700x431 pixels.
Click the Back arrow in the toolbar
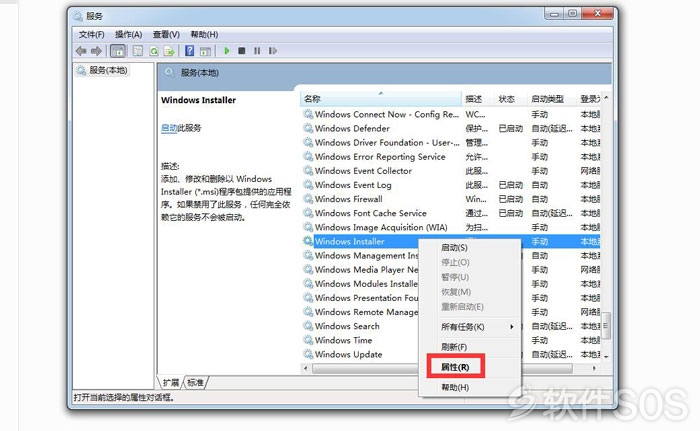point(81,51)
